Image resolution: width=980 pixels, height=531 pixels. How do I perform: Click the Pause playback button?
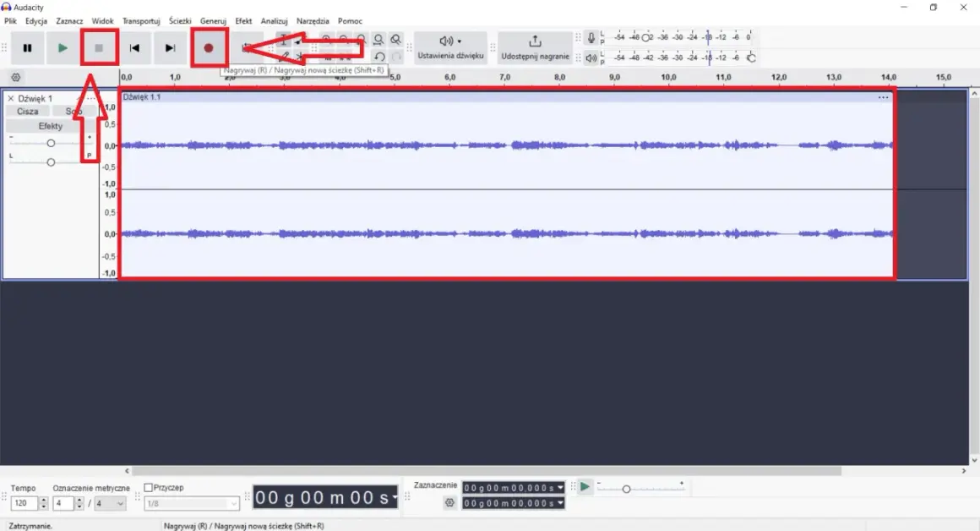pyautogui.click(x=28, y=48)
